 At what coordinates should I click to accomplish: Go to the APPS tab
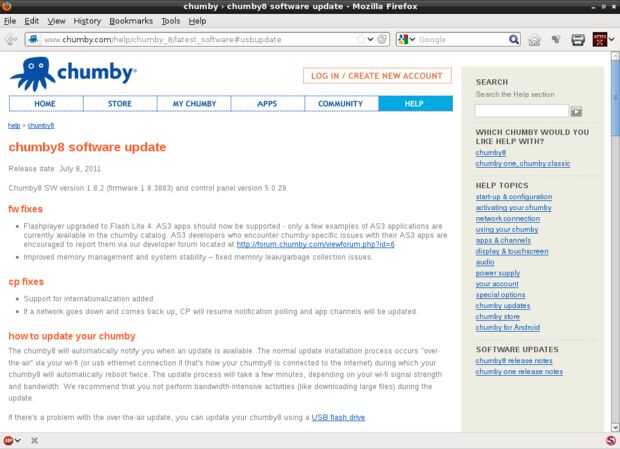tap(268, 104)
